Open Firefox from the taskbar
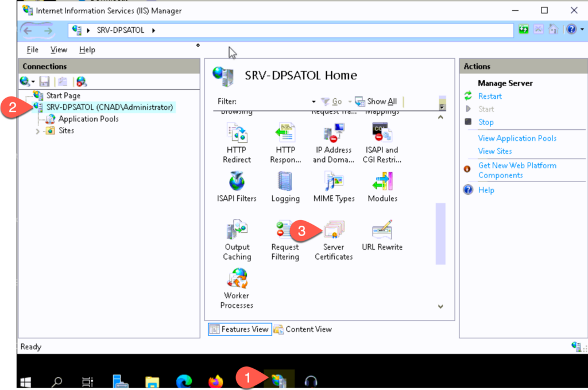 (x=216, y=381)
